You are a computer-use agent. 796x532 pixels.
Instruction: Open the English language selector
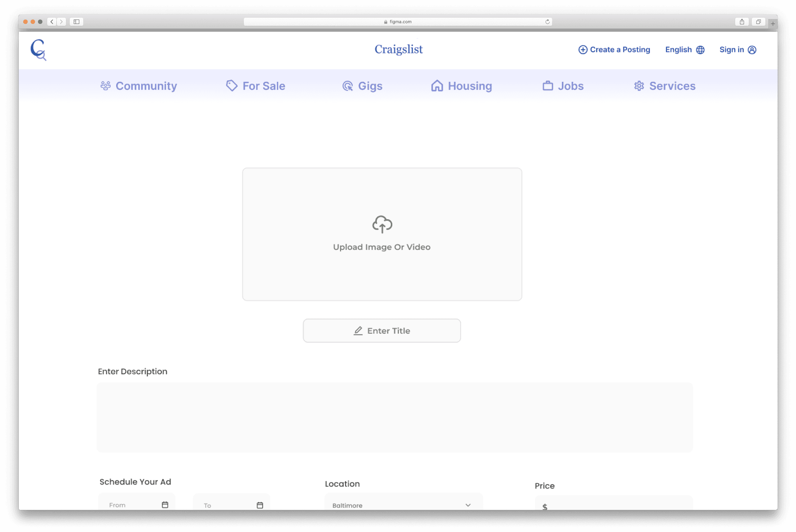pyautogui.click(x=678, y=50)
